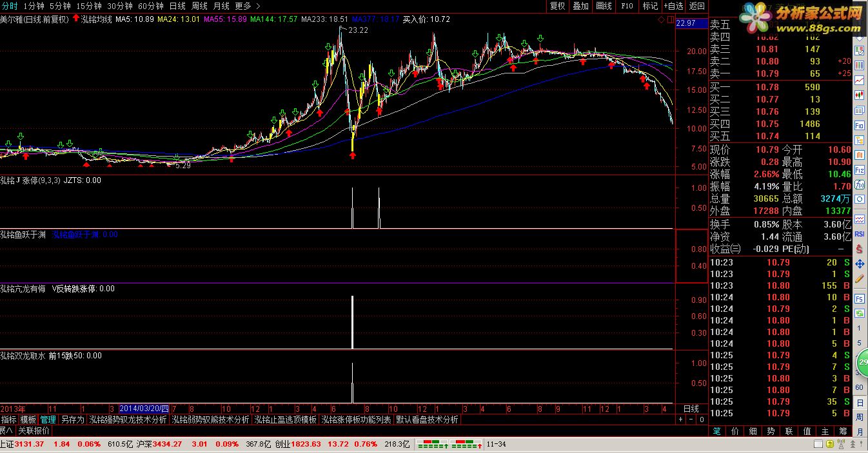Select the 势 trend tab under trades
The width and height of the screenshot is (868, 453).
tap(771, 431)
